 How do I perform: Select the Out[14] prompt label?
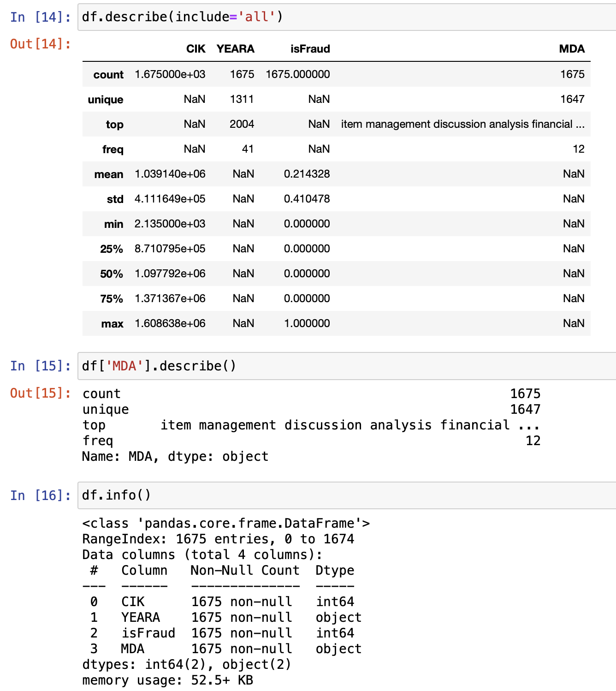(41, 44)
